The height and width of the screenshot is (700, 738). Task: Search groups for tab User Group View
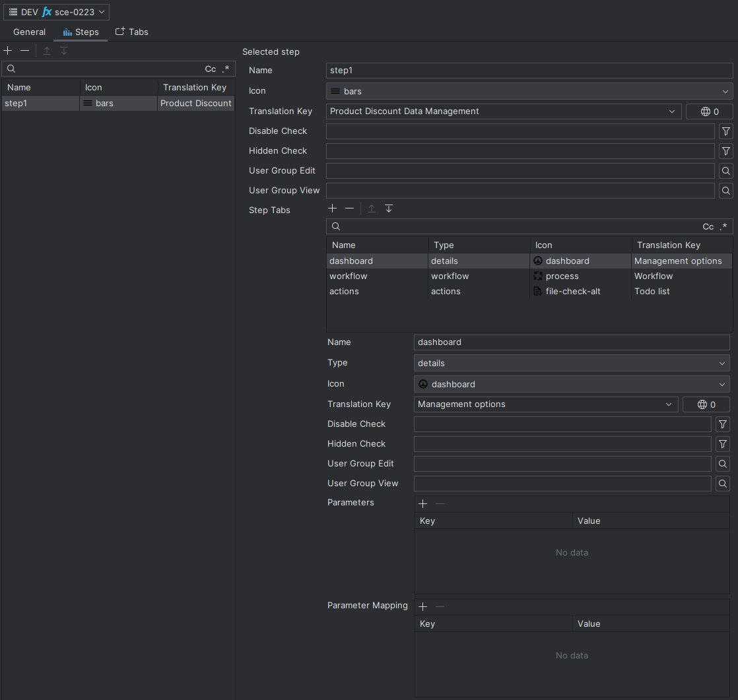point(722,484)
